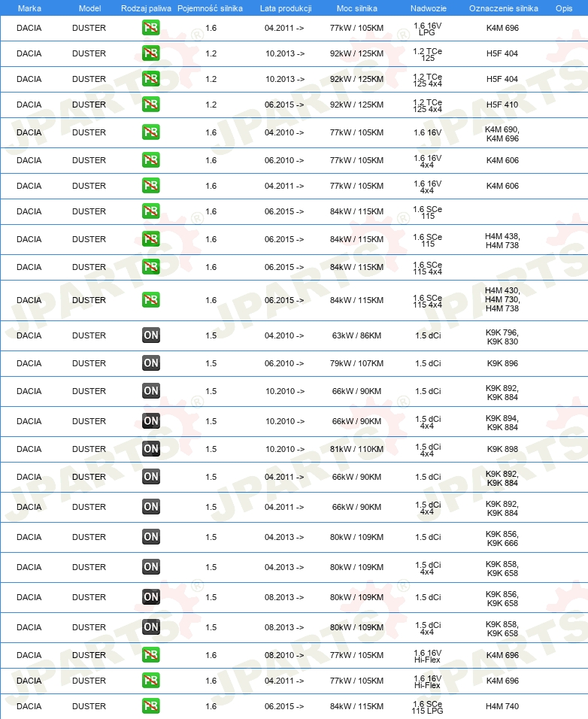The height and width of the screenshot is (719, 588).
Task: Select the engine code H5F 410
Action: 502,105
